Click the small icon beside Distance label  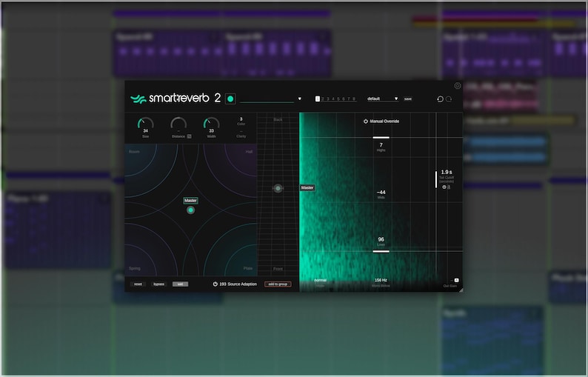pyautogui.click(x=189, y=136)
